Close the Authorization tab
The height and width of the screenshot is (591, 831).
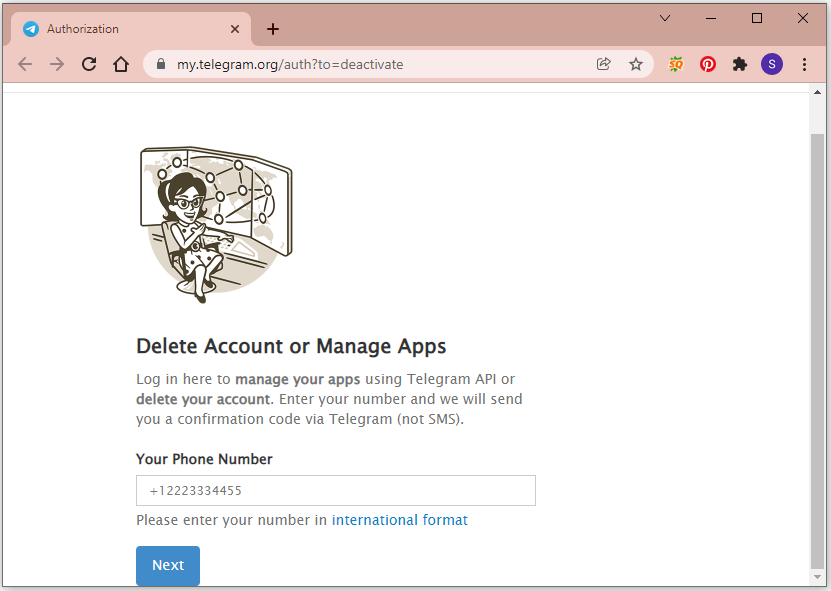click(235, 29)
